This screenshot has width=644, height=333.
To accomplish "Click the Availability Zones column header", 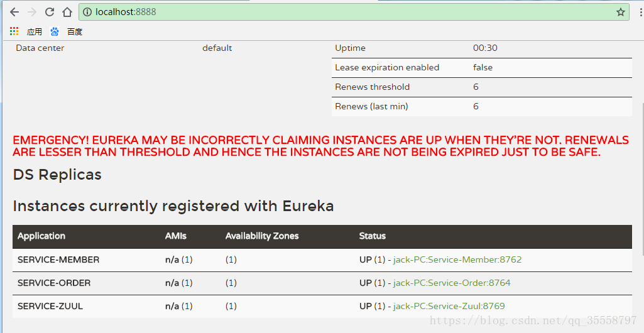I will pos(261,236).
